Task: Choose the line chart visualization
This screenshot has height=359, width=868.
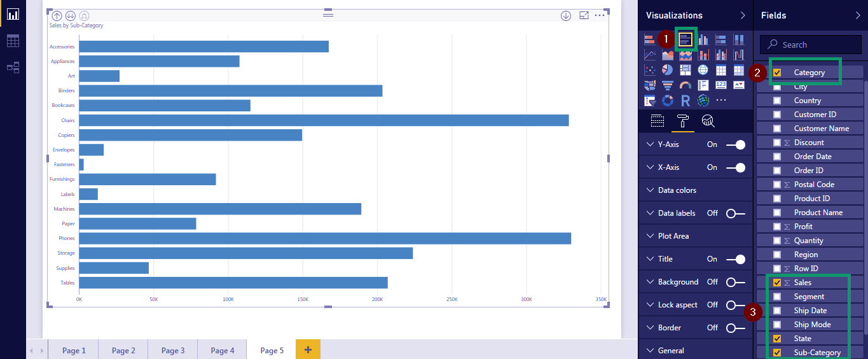Action: 650,55
